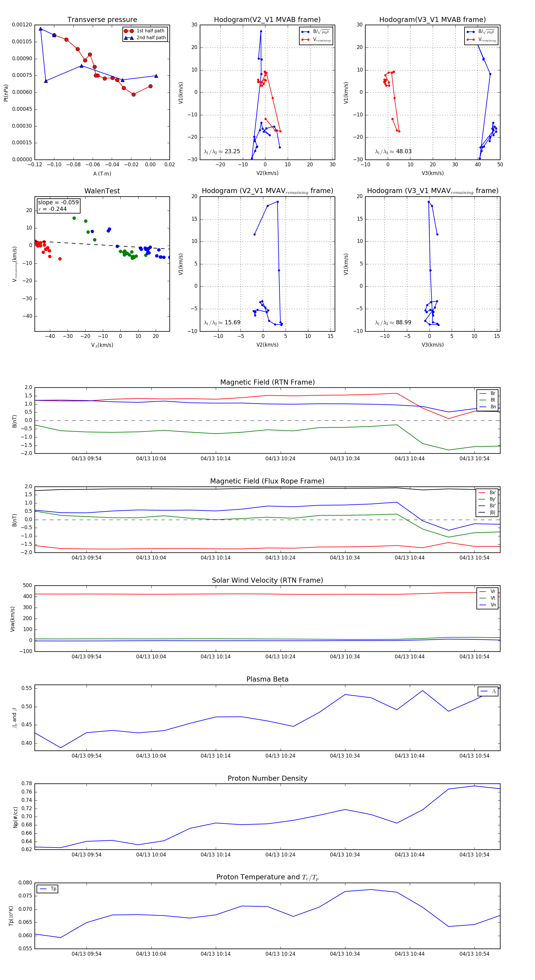Click V_remaining legend entry in V2_V1 MVAB hodogram

(x=316, y=39)
